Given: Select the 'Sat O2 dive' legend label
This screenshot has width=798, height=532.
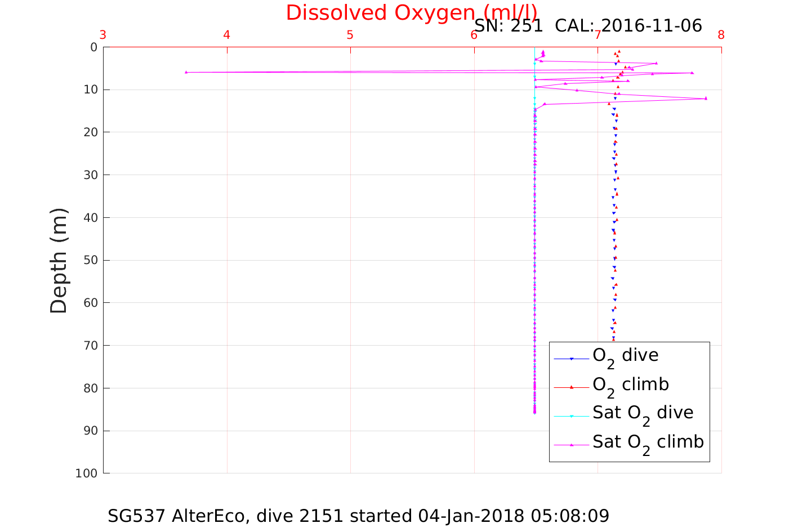Looking at the screenshot, I should [643, 413].
